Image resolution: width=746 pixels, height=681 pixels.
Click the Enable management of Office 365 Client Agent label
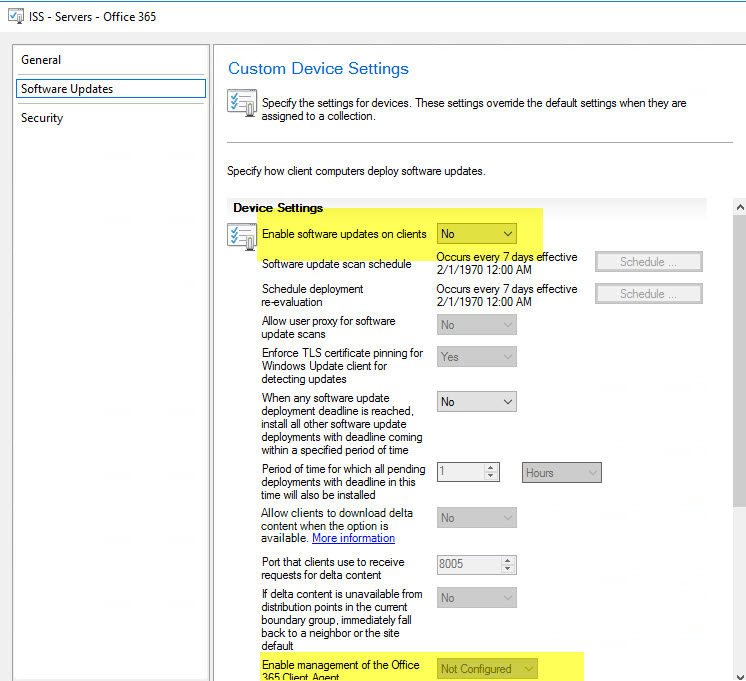click(x=340, y=670)
